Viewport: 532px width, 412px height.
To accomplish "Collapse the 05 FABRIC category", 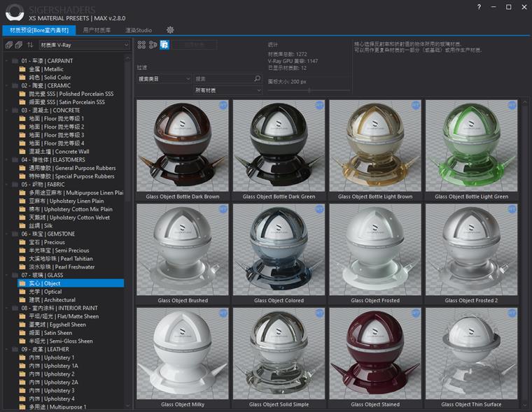I will (x=7, y=185).
